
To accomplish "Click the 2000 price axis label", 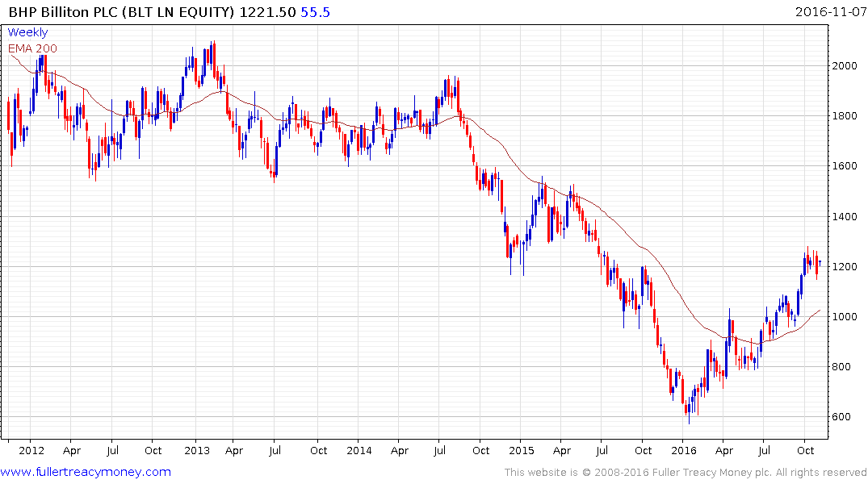I will click(x=845, y=66).
